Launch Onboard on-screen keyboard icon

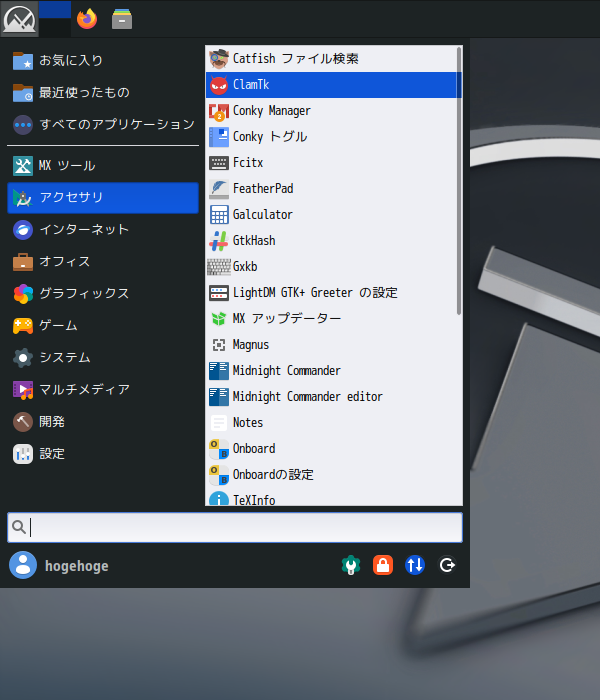[219, 449]
